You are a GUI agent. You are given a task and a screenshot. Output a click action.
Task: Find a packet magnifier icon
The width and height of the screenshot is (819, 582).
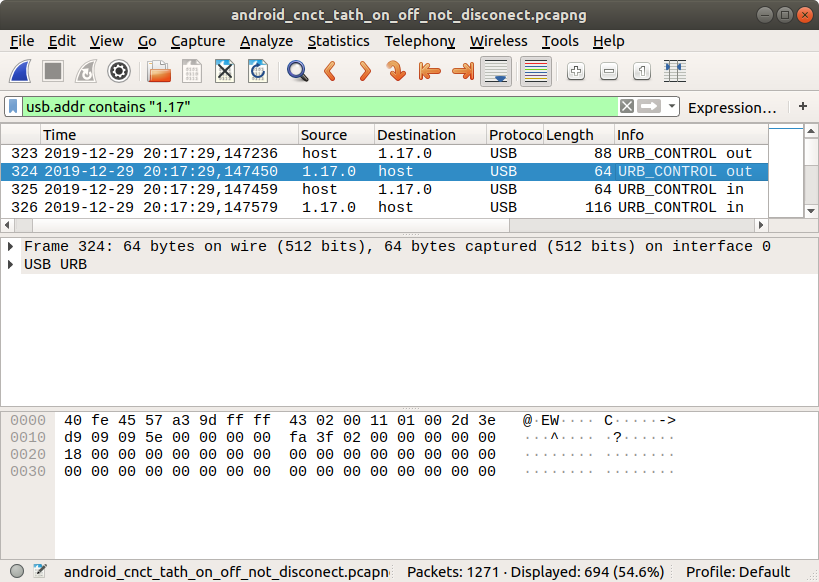[298, 72]
